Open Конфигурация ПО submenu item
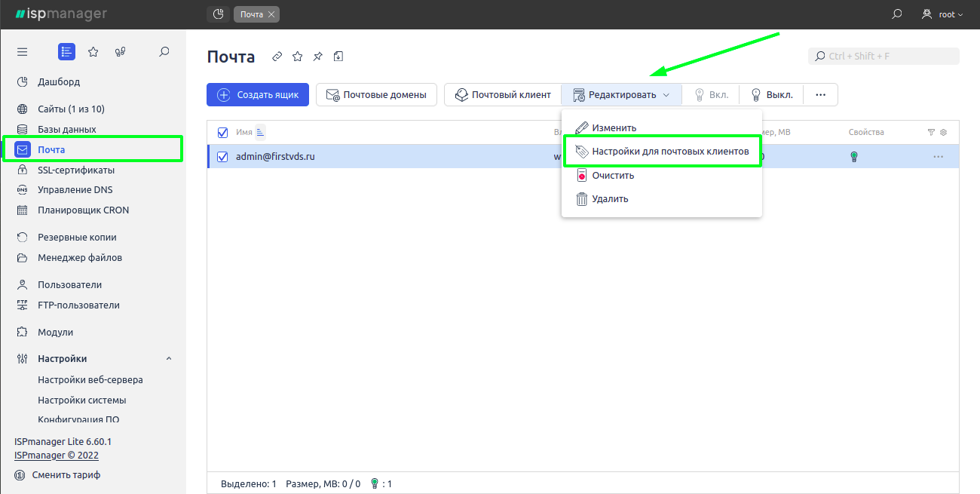The width and height of the screenshot is (980, 494). [78, 419]
